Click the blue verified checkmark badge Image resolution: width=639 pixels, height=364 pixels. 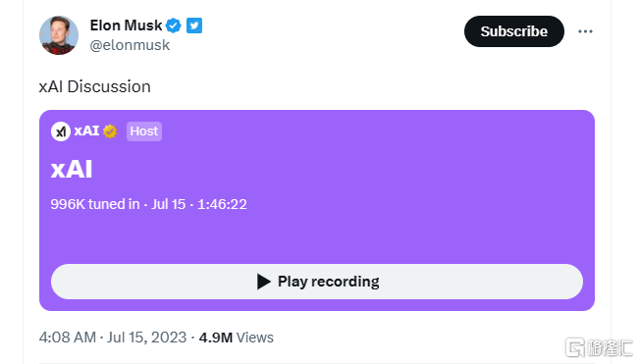pos(174,26)
